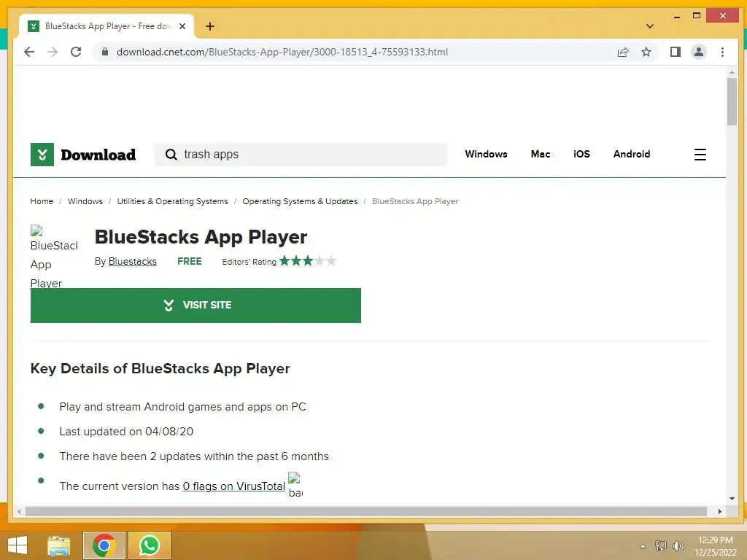Open the Android category menu
Screen dimensions: 747x560
(632, 154)
